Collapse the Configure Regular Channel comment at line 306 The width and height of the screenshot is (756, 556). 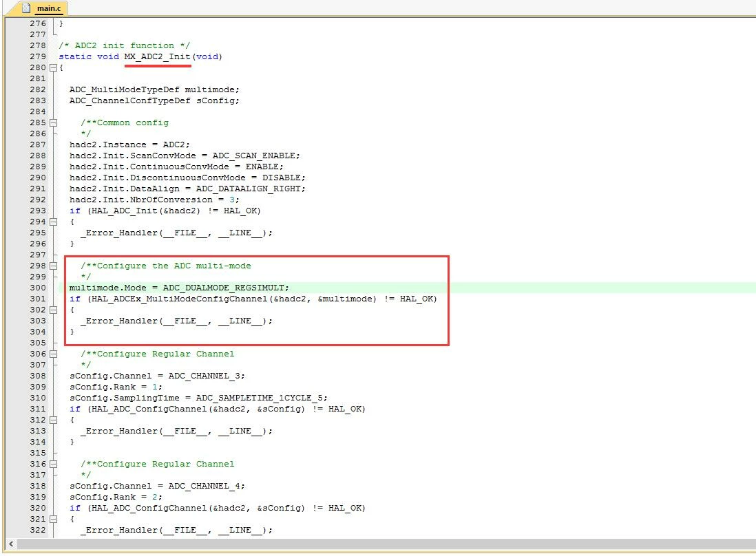[x=54, y=354]
